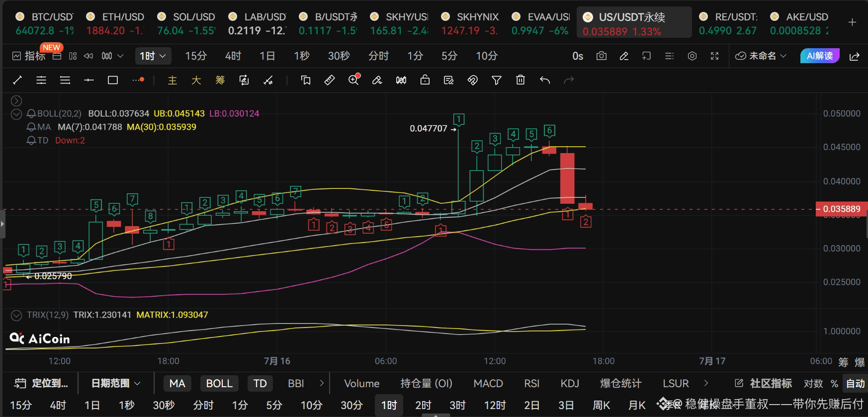The image size is (868, 417).
Task: Switch to the RE/USDT ticker tab
Action: 728,23
